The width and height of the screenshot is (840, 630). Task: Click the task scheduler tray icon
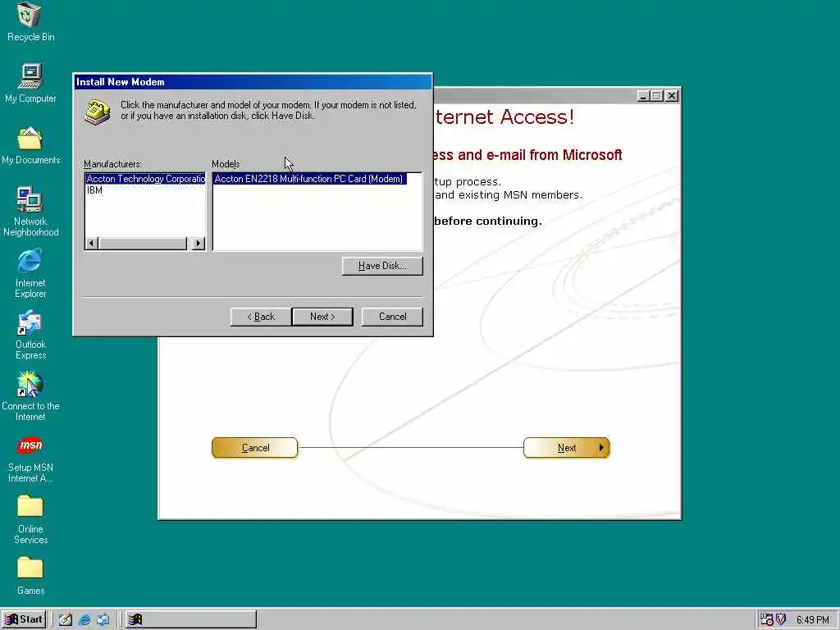(767, 620)
